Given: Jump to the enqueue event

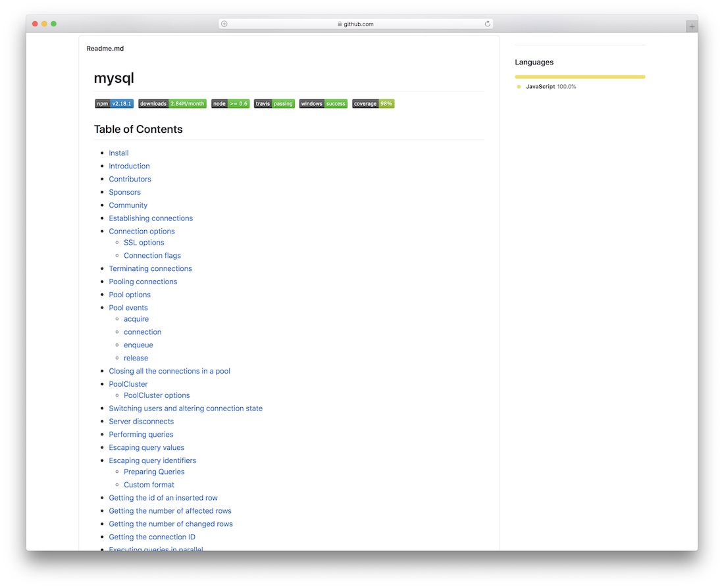Looking at the screenshot, I should (x=138, y=345).
